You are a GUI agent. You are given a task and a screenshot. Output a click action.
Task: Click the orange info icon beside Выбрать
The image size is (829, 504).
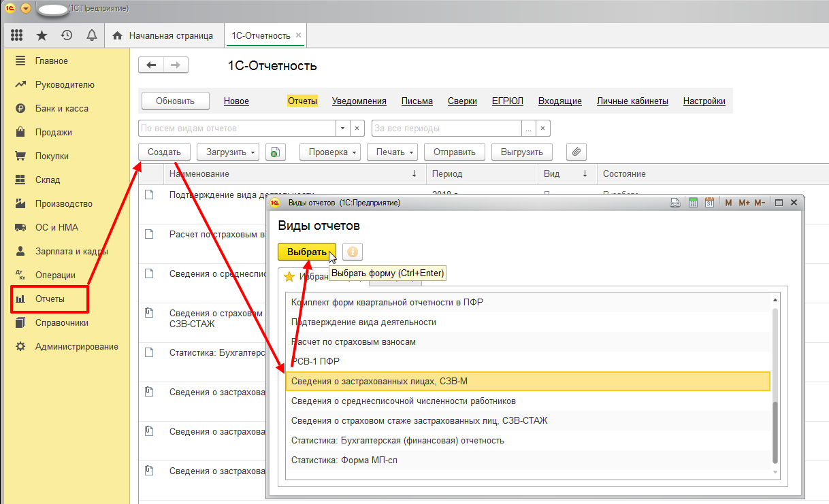tap(352, 252)
